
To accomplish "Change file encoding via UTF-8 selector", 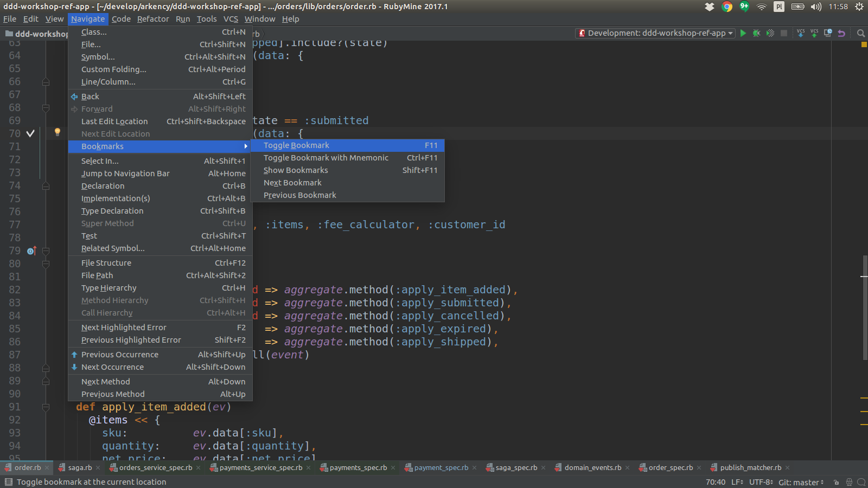I will (x=761, y=482).
